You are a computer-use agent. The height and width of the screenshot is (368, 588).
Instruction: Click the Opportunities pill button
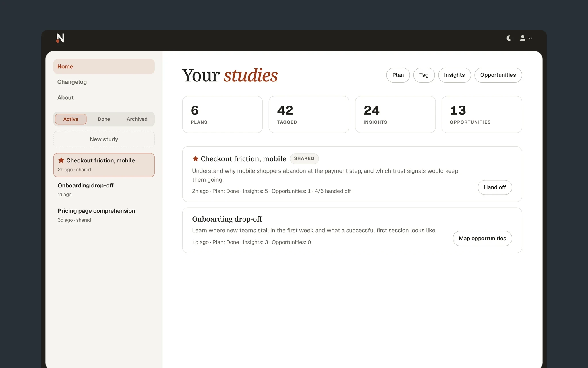pyautogui.click(x=498, y=75)
